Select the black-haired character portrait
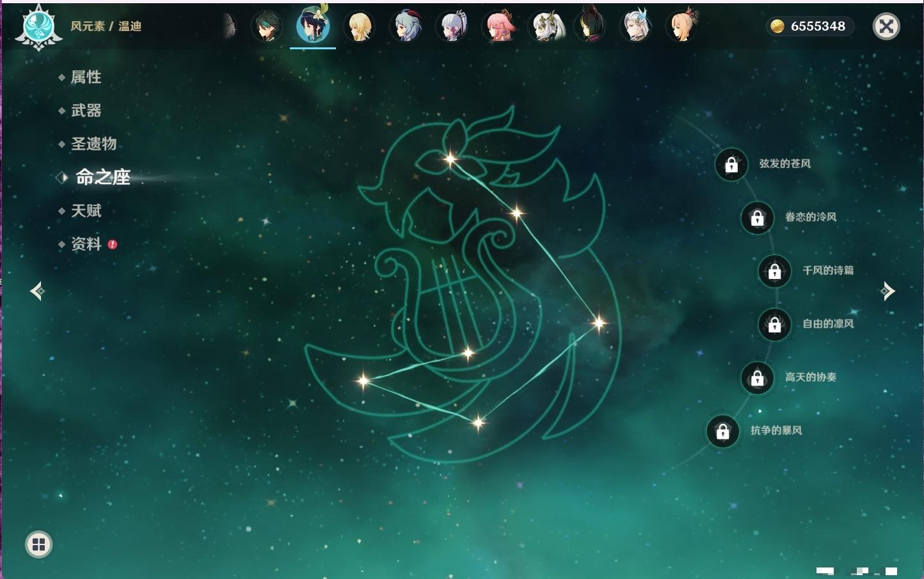 pyautogui.click(x=590, y=25)
